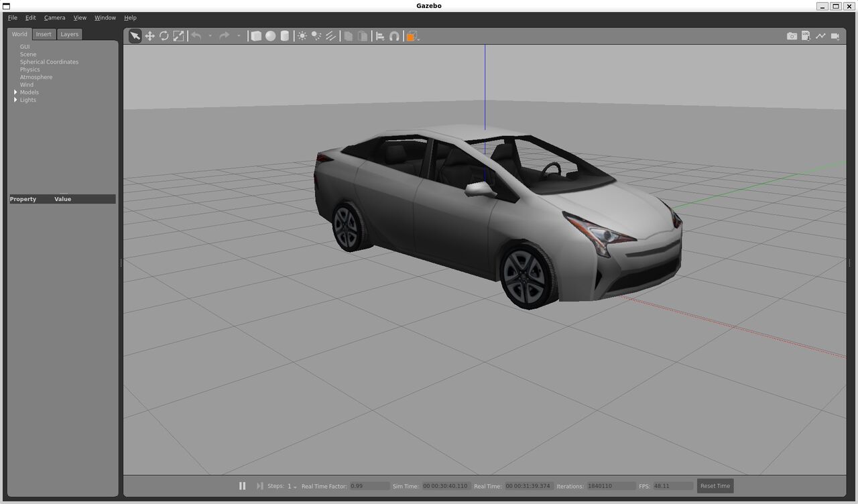Click the Prius car model in scene
Image resolution: width=858 pixels, height=504 pixels.
pos(497,216)
